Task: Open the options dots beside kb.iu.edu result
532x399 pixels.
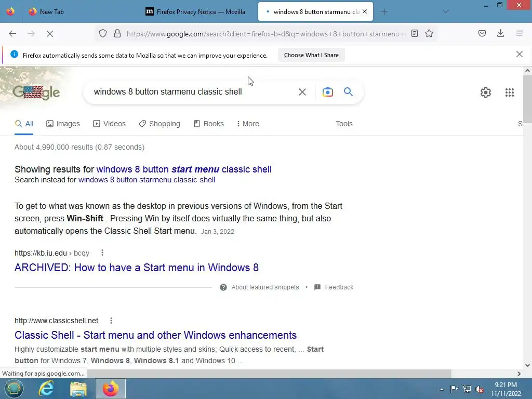Action: click(102, 253)
